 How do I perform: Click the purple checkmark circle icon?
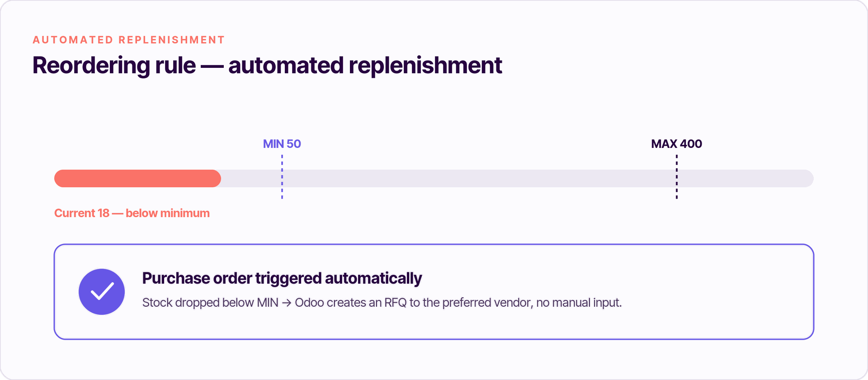point(102,292)
